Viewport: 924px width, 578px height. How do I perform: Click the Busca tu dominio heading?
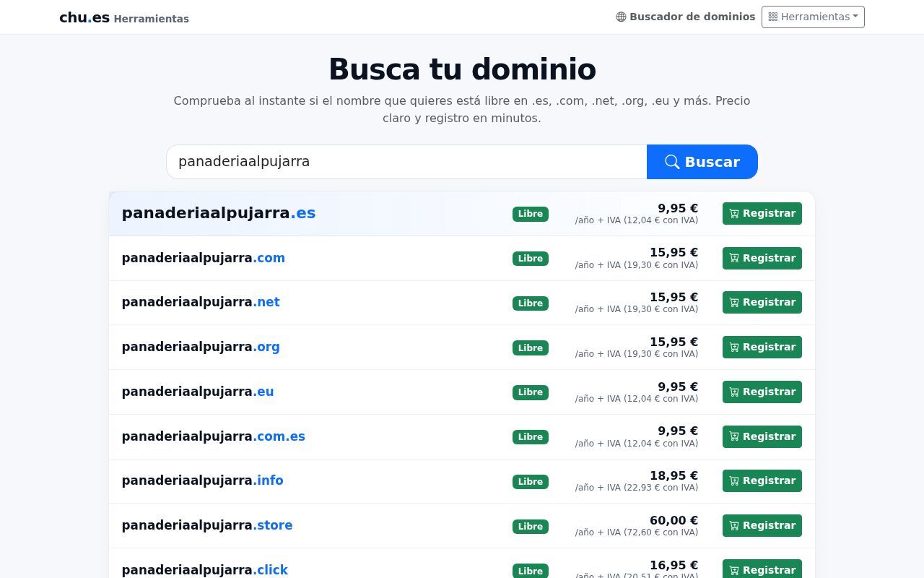(462, 70)
